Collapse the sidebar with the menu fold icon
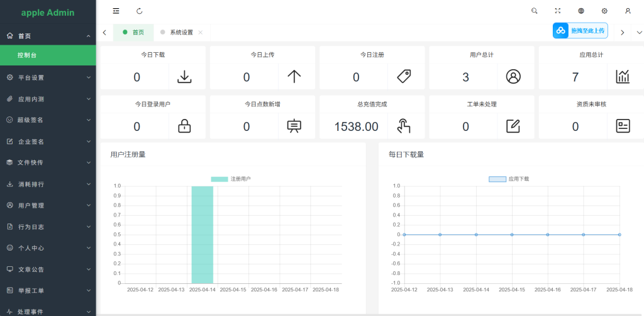The image size is (644, 316). 116,11
